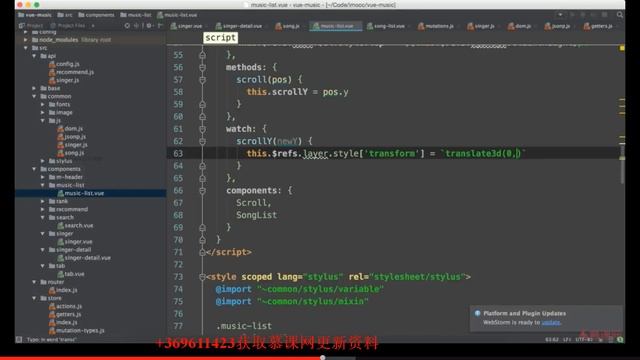
Task: Toggle fold marker on line 61 watch
Action: click(202, 129)
